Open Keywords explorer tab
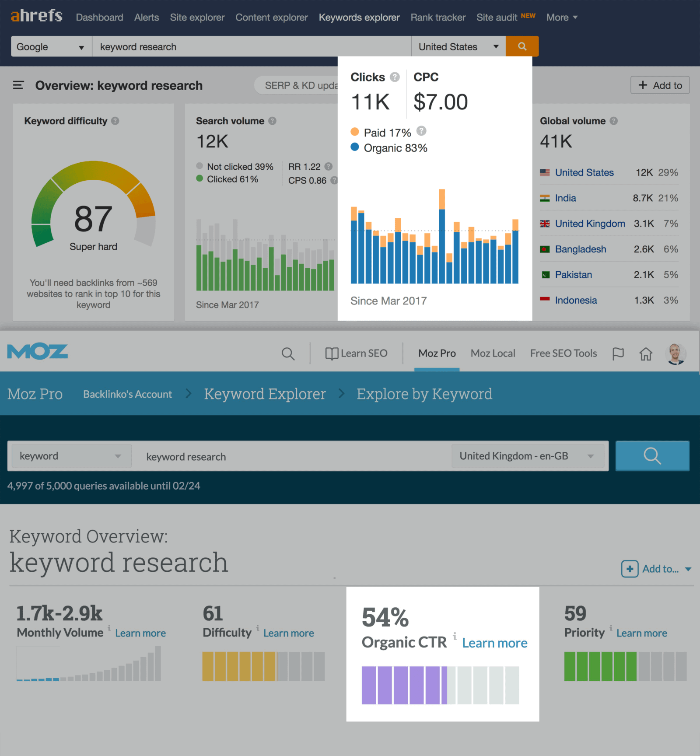 (x=359, y=17)
